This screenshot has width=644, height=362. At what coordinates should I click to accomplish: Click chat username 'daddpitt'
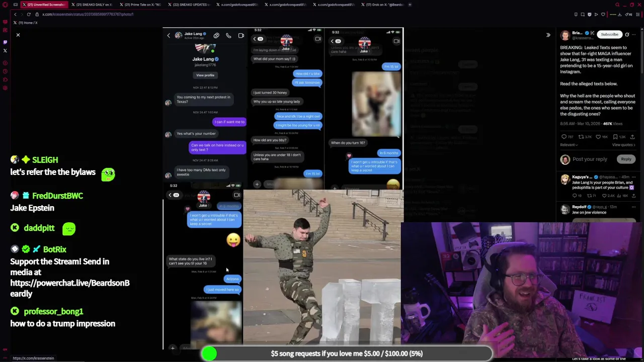click(x=39, y=228)
